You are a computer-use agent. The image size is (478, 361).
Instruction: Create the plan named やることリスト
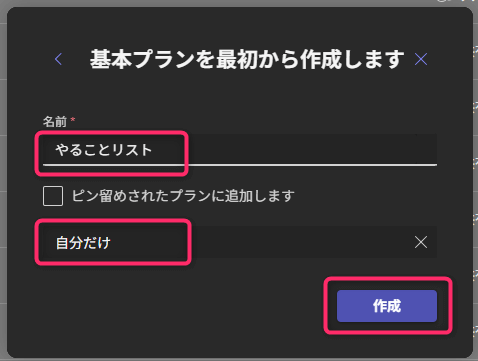pos(387,306)
